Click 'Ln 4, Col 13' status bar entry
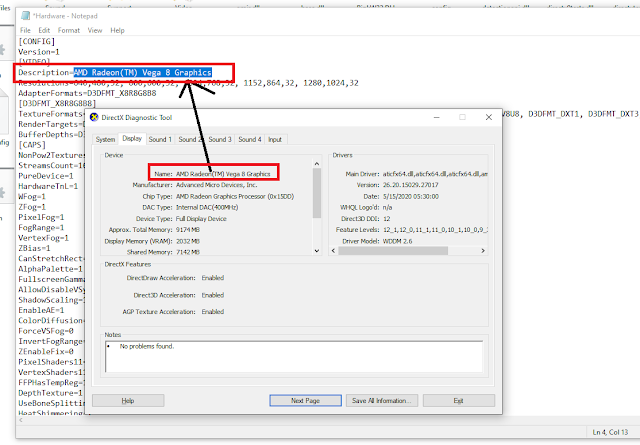Viewport: 640px width, 445px height. point(611,432)
